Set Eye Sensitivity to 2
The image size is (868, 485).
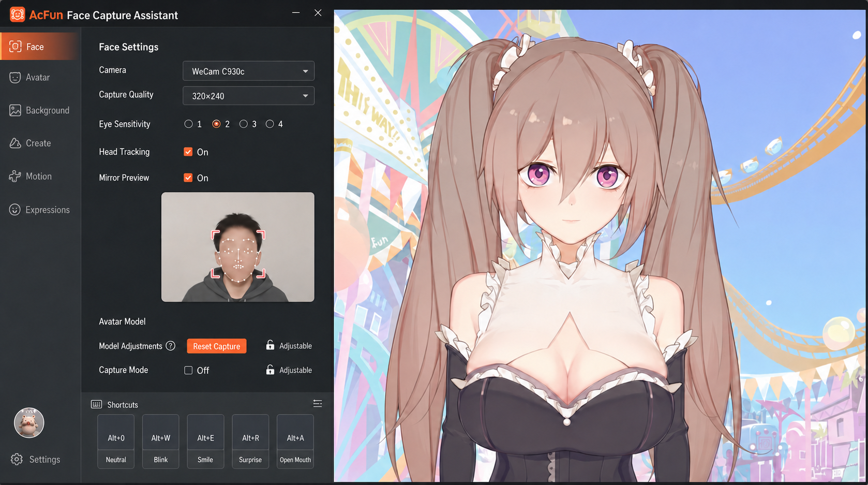click(217, 124)
